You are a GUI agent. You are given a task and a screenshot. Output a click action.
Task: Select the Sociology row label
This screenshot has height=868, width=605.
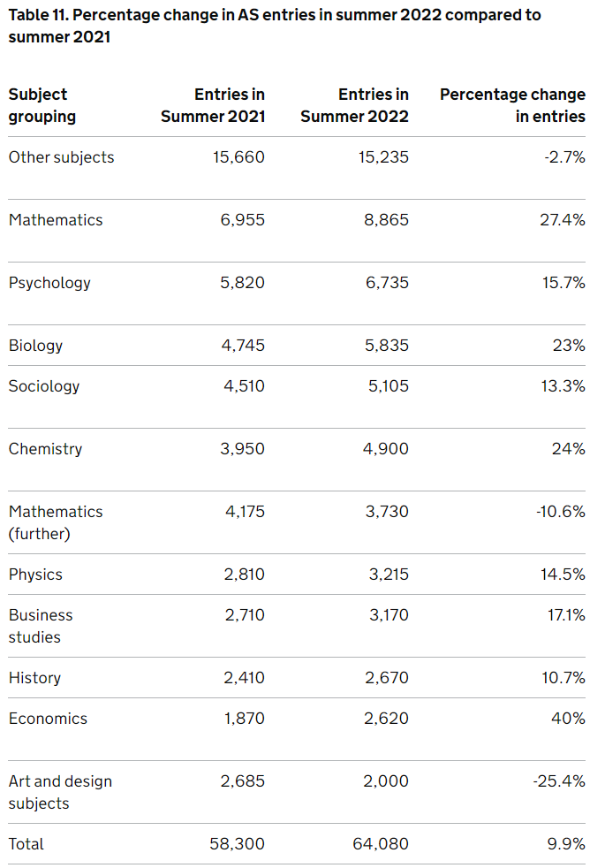pyautogui.click(x=44, y=386)
